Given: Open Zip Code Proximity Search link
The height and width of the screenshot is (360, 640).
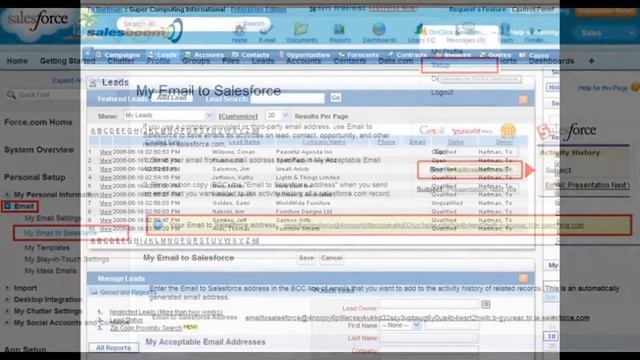Looking at the screenshot, I should coord(146,328).
